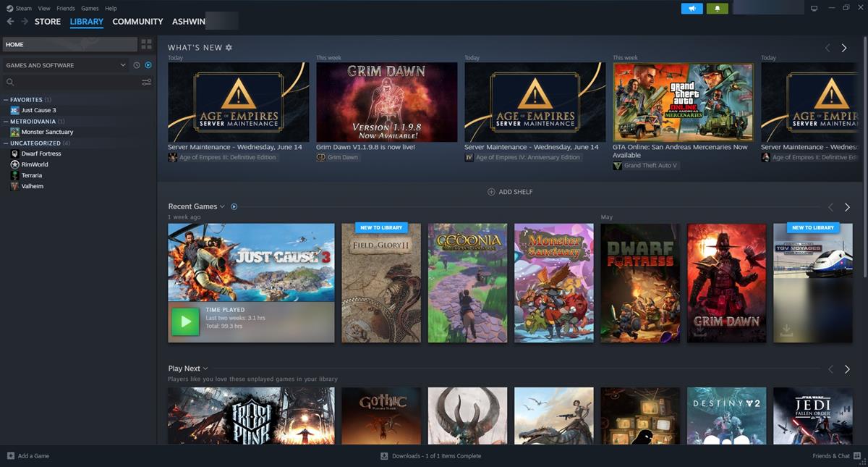Open the View menu
This screenshot has height=467, width=868.
click(x=44, y=8)
